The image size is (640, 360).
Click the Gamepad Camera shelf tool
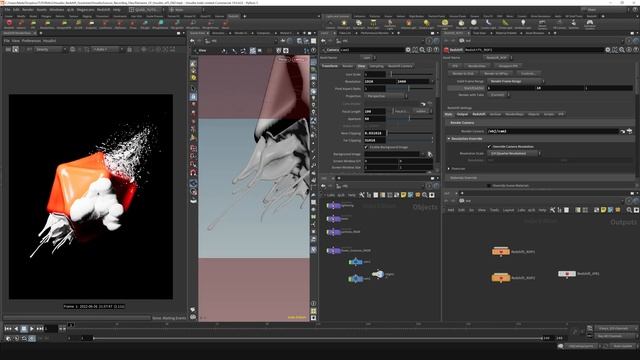590,24
